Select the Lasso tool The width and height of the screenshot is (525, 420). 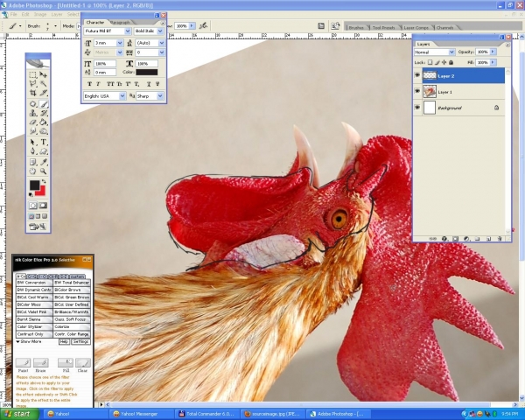pyautogui.click(x=33, y=83)
